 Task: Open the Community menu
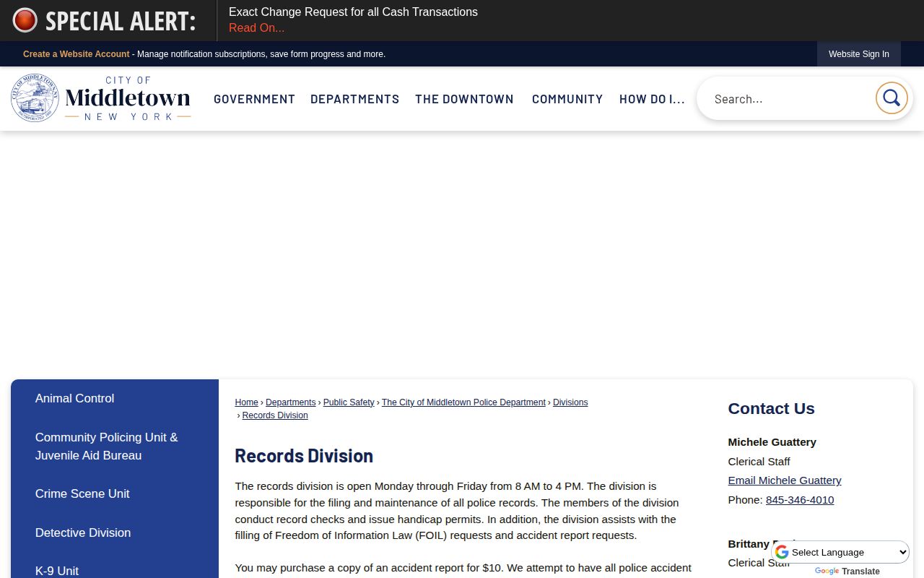[567, 99]
